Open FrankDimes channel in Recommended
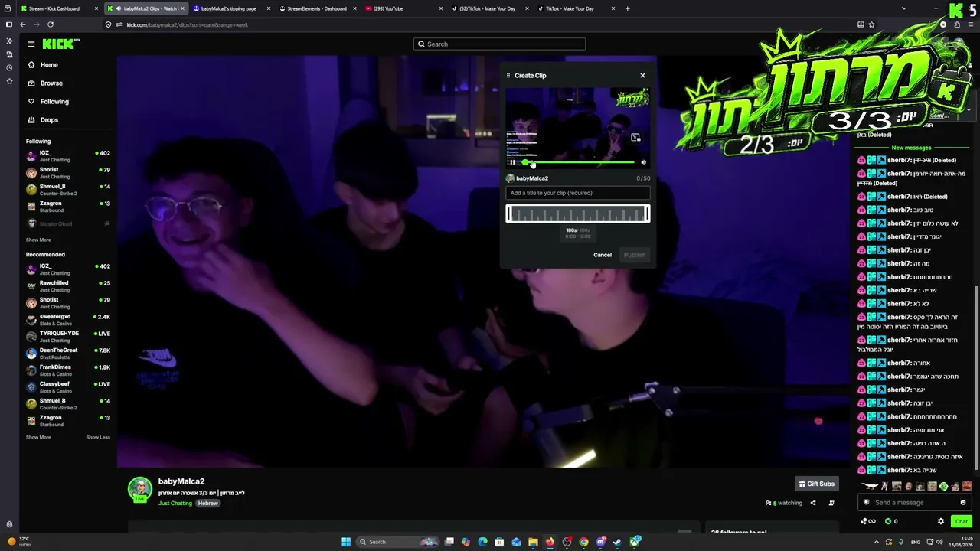Viewport: 980px width, 551px height. [x=68, y=370]
